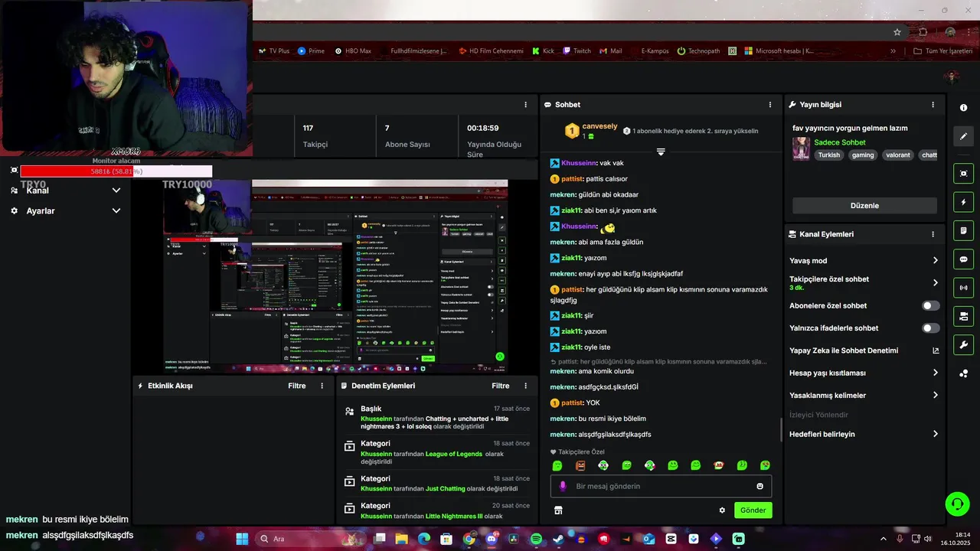Screen dimensions: 980x551
Task: Open Hedefleri belirleyin chevron
Action: click(x=936, y=434)
